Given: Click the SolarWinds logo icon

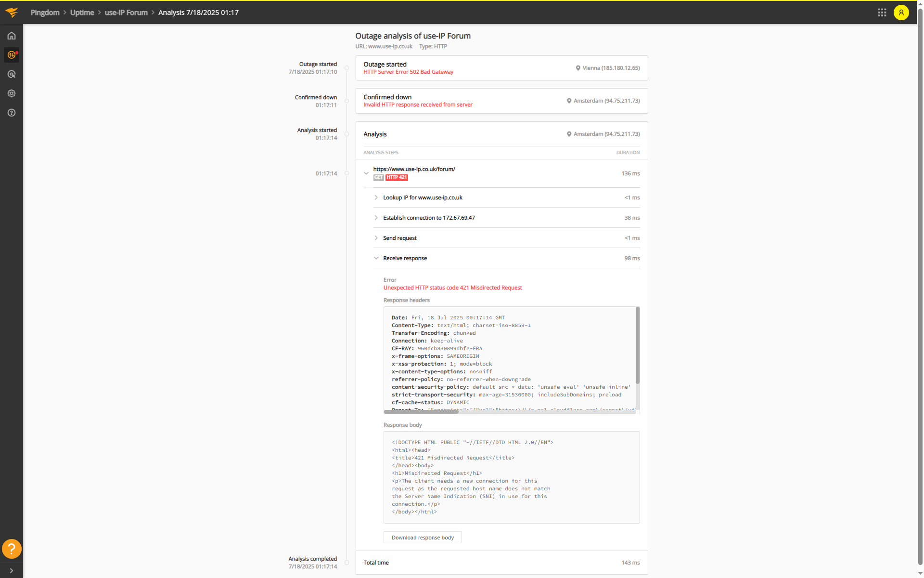Looking at the screenshot, I should [12, 13].
